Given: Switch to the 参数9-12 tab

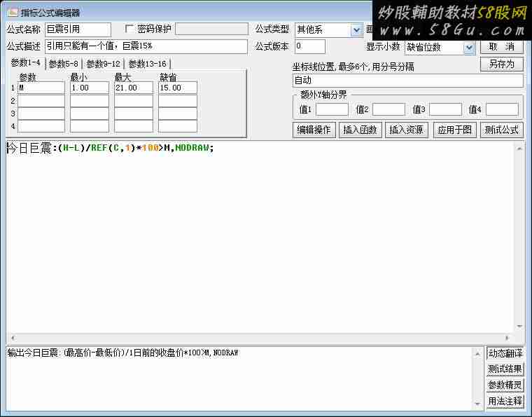Looking at the screenshot, I should tap(103, 64).
